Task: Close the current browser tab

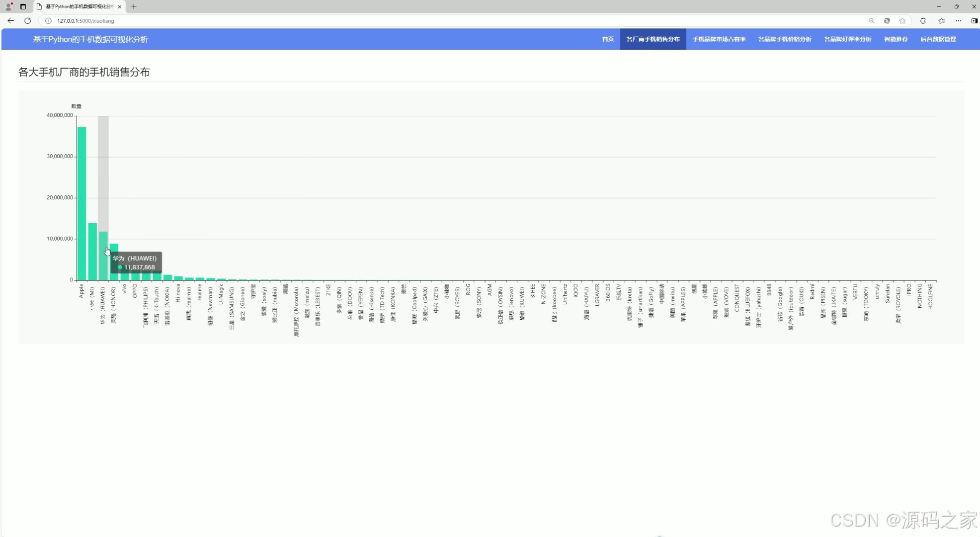Action: (120, 6)
